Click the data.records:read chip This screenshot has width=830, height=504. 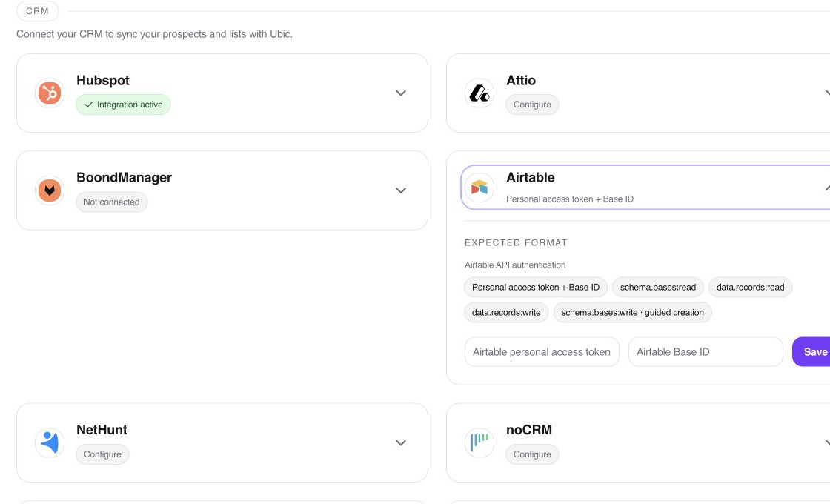point(750,288)
